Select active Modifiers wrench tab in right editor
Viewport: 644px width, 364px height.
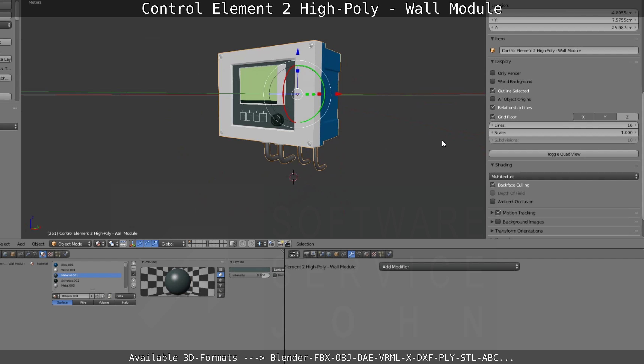351,254
